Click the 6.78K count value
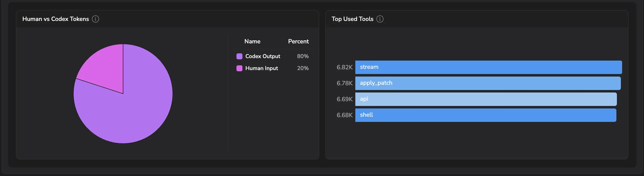This screenshot has height=176, width=644. [344, 83]
